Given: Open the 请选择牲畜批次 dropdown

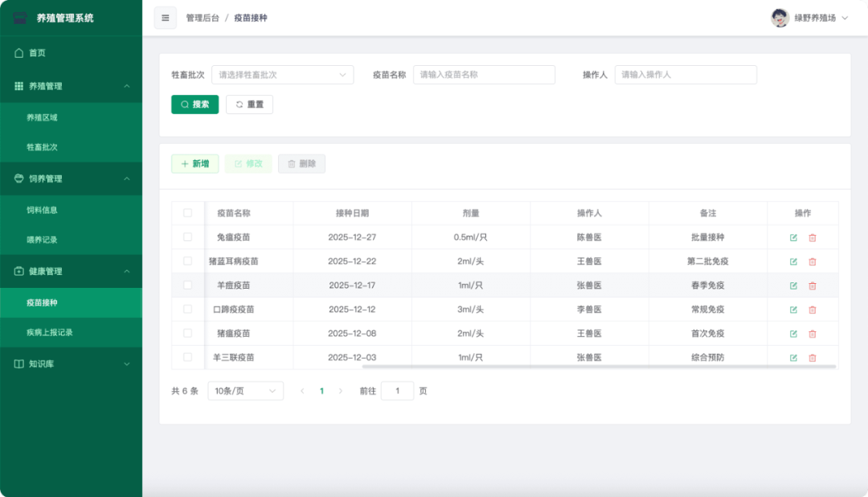Looking at the screenshot, I should point(282,74).
